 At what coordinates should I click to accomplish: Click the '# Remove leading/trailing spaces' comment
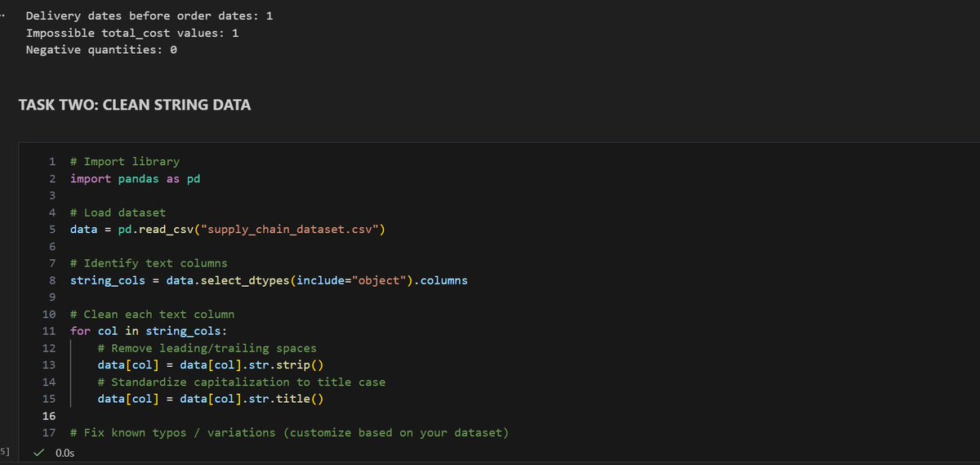(207, 348)
